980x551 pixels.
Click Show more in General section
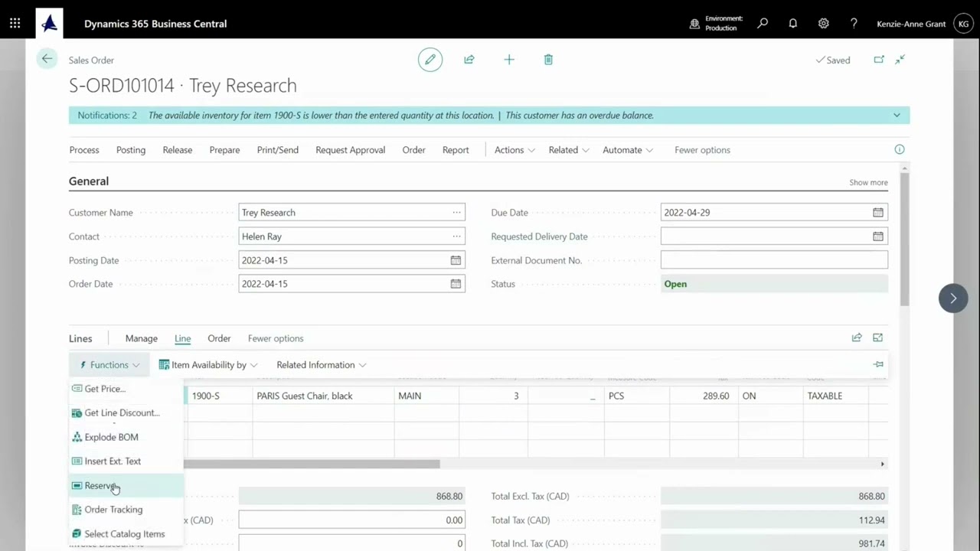(868, 182)
